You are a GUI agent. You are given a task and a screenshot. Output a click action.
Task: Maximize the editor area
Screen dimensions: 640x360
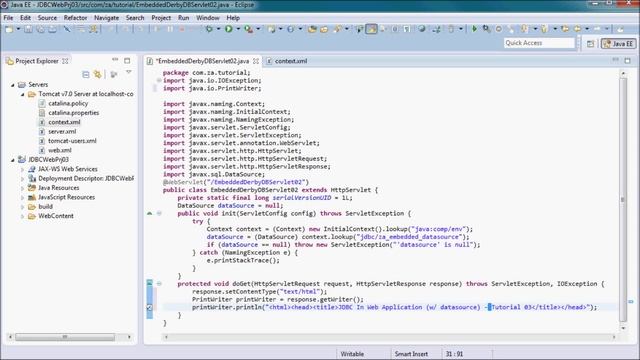(x=628, y=61)
